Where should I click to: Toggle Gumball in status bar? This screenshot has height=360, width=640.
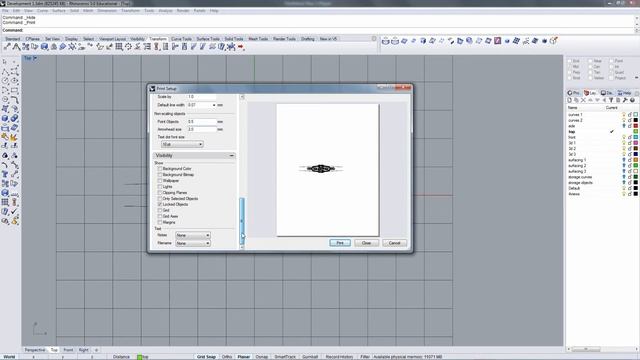(310, 357)
